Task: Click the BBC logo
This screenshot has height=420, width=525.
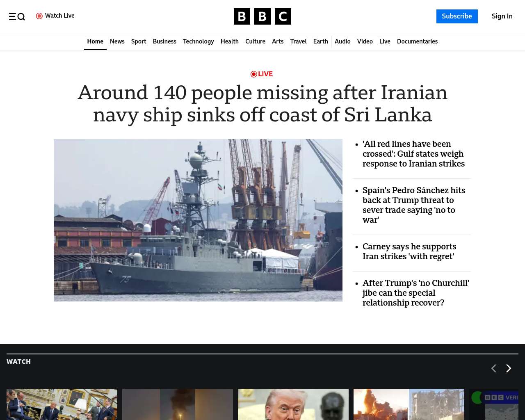Action: 262,16
